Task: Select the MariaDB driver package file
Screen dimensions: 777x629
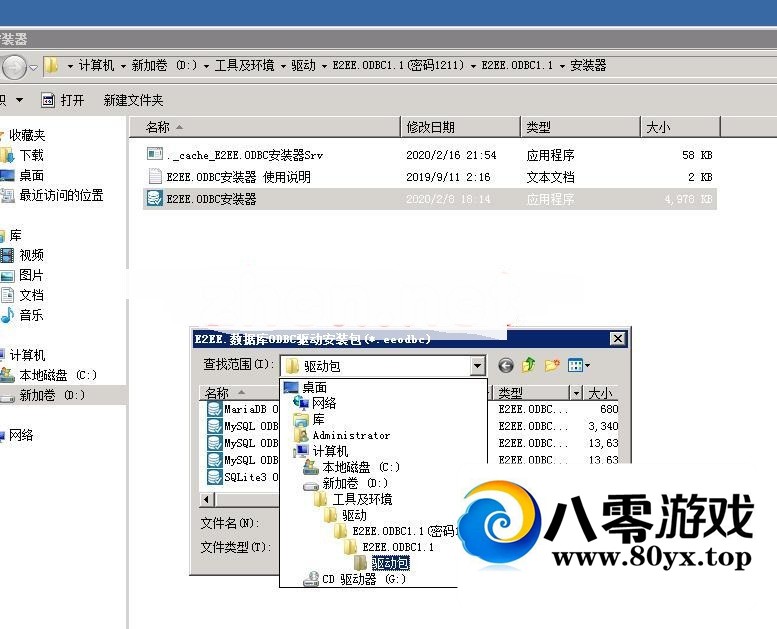Action: click(243, 409)
